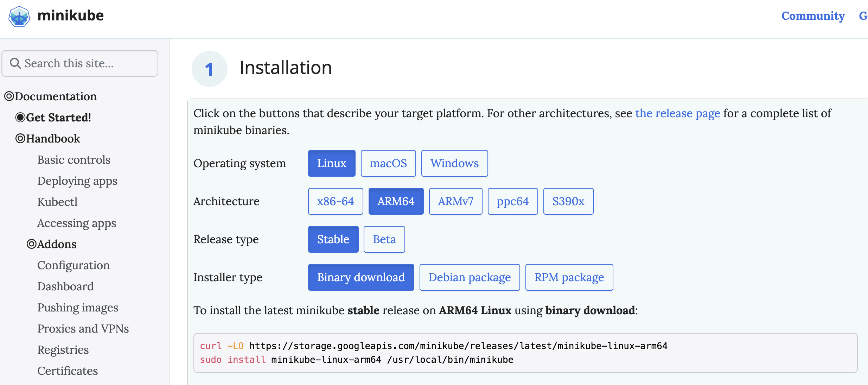
Task: Open the Kubectl page
Action: tap(57, 202)
